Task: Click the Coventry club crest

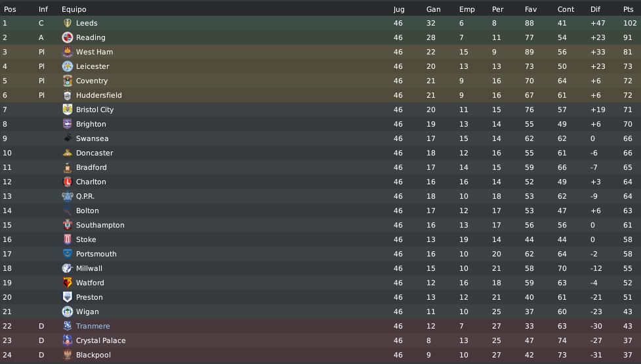Action: coord(68,81)
